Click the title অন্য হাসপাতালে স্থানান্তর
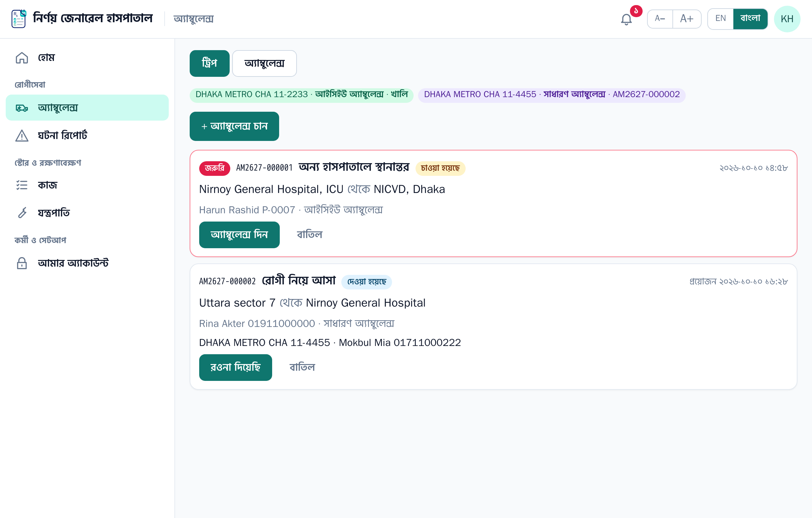Viewport: 812px width, 518px height. (354, 167)
